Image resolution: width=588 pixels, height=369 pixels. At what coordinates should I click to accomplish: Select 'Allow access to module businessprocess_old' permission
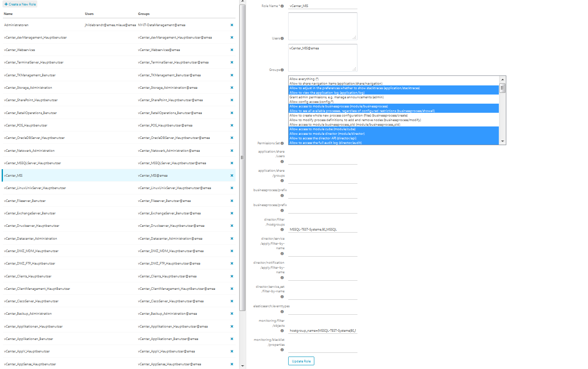tap(394, 124)
